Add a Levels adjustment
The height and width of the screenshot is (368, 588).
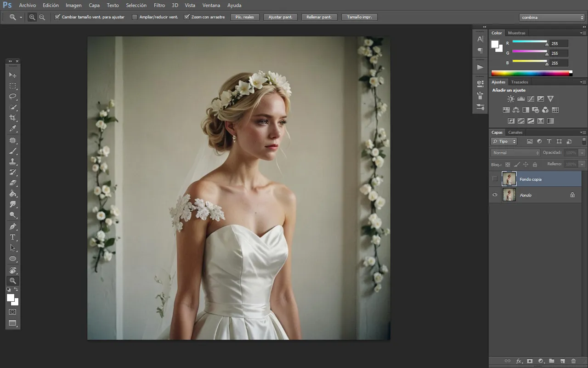521,99
